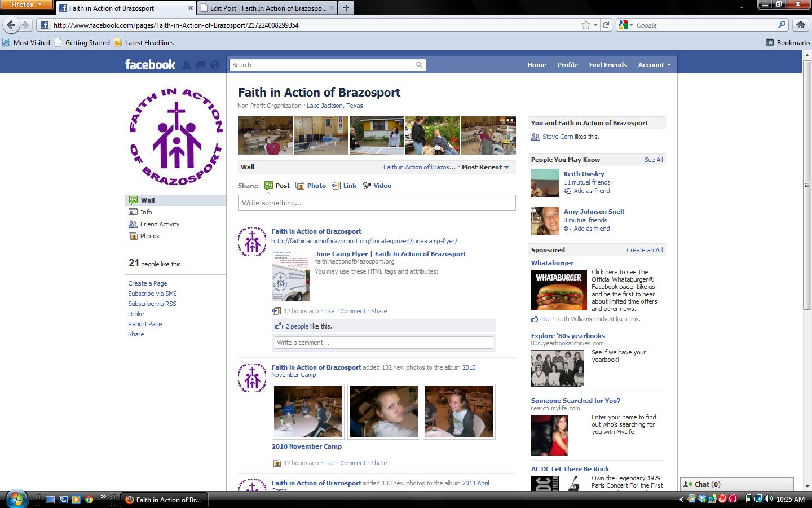
Task: Add Amy Johnson Snell as friend
Action: [587, 229]
